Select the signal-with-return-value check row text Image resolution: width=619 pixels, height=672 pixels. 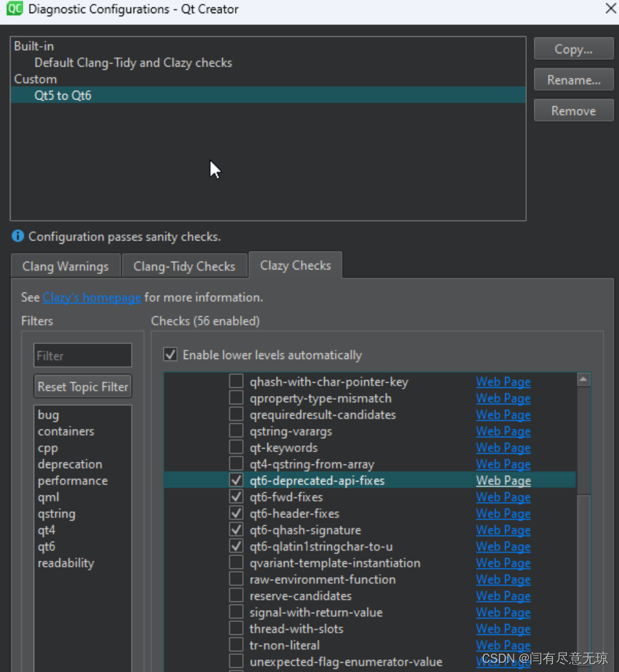316,613
